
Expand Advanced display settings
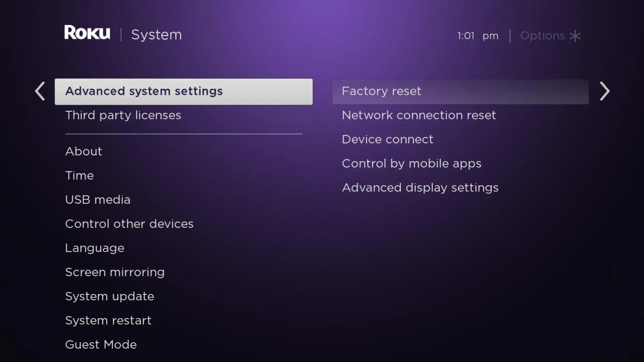pos(420,187)
